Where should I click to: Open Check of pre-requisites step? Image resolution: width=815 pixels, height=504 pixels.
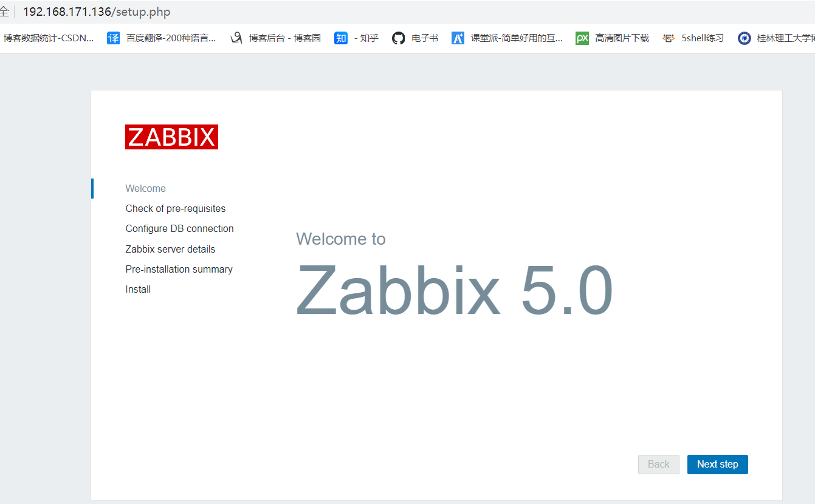[x=176, y=208]
